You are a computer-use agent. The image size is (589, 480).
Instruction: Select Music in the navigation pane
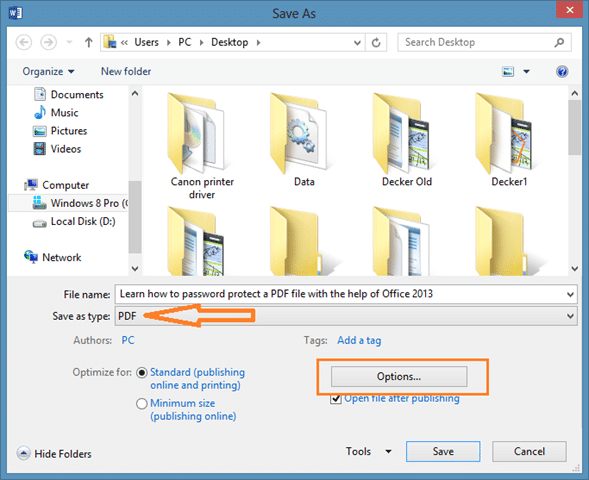pyautogui.click(x=56, y=113)
